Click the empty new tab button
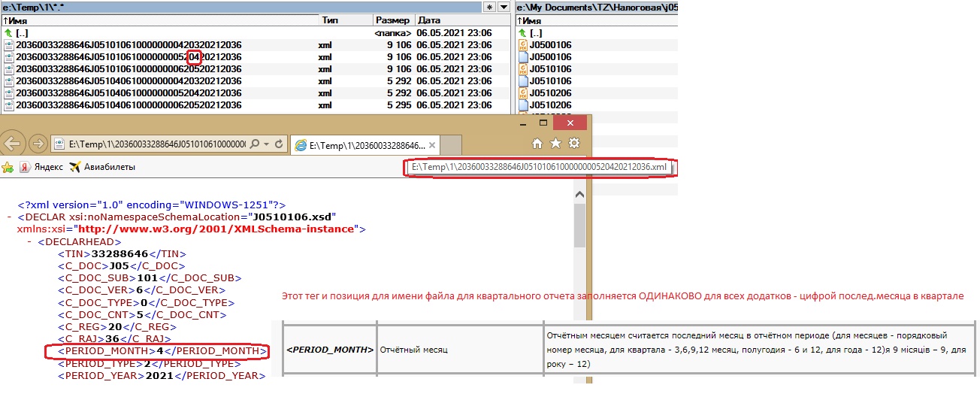The image size is (980, 394). click(x=451, y=144)
